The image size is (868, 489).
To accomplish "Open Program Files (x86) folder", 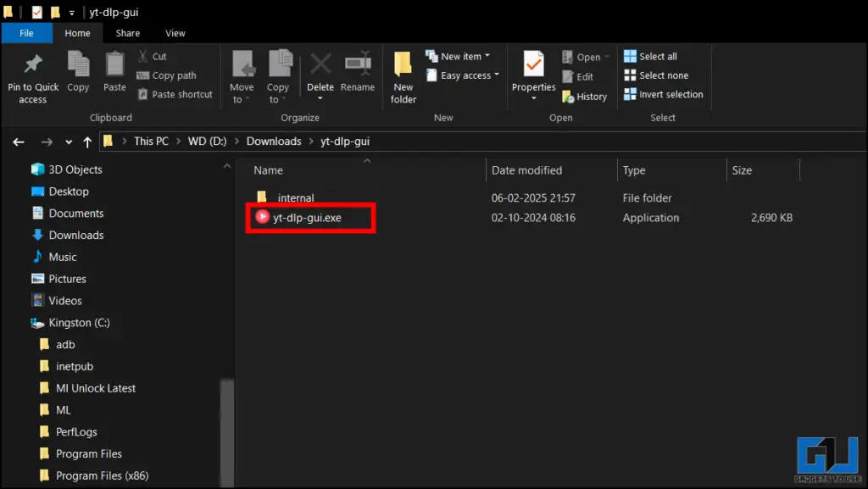I will 93,475.
